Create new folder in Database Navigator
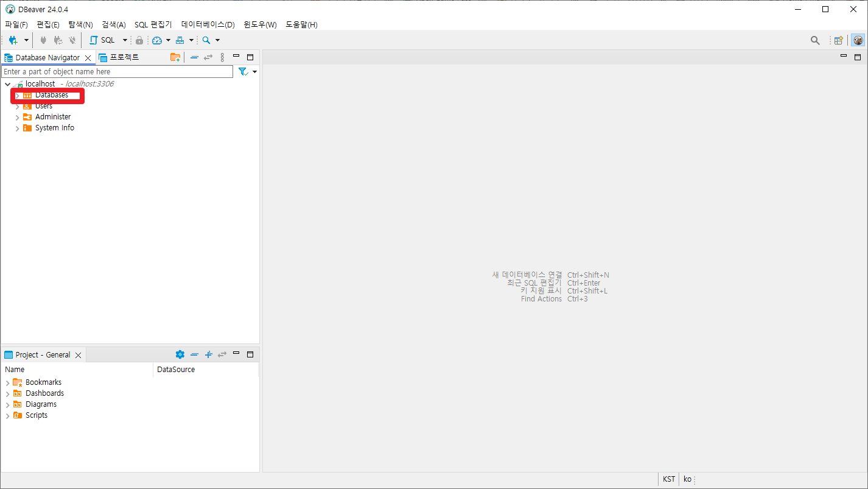The height and width of the screenshot is (489, 868). tap(175, 57)
